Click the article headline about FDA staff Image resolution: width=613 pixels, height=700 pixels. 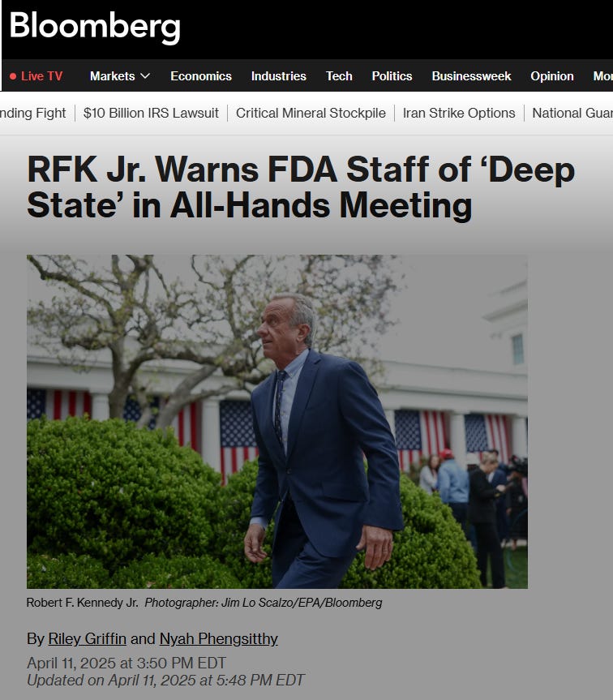tap(301, 187)
